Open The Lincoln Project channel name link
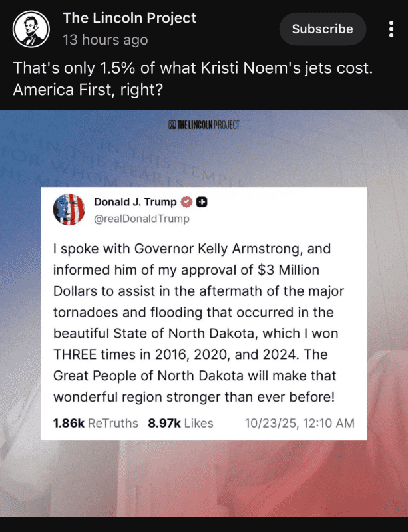 click(x=129, y=18)
